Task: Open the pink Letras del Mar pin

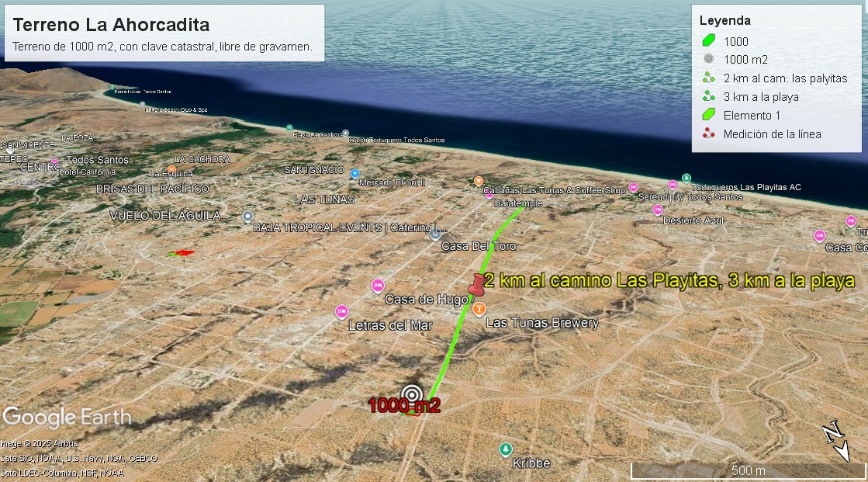Action: pos(341,312)
